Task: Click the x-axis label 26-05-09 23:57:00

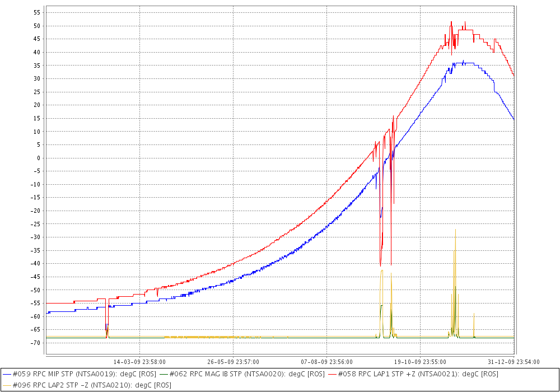Action: tap(233, 362)
